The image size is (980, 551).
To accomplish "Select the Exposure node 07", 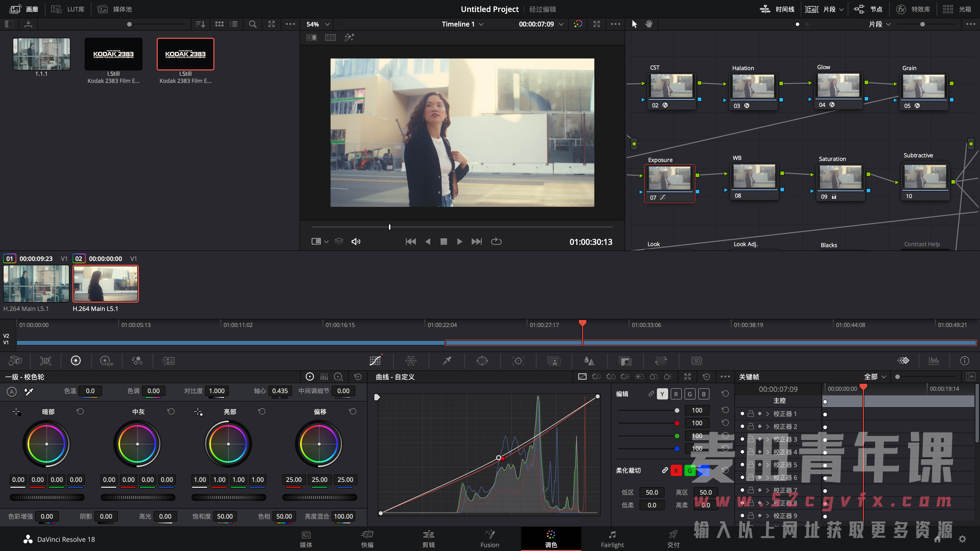I will click(x=669, y=183).
